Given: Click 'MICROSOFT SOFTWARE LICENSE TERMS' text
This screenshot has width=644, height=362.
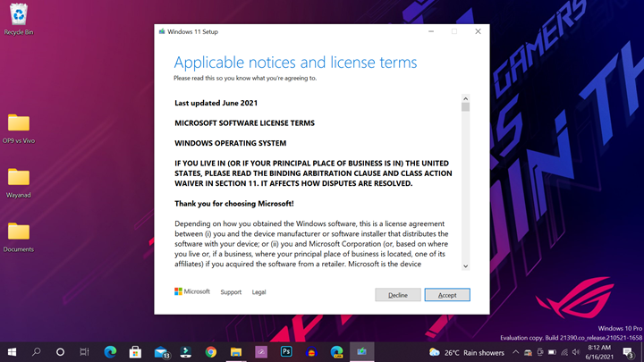Looking at the screenshot, I should pyautogui.click(x=244, y=123).
